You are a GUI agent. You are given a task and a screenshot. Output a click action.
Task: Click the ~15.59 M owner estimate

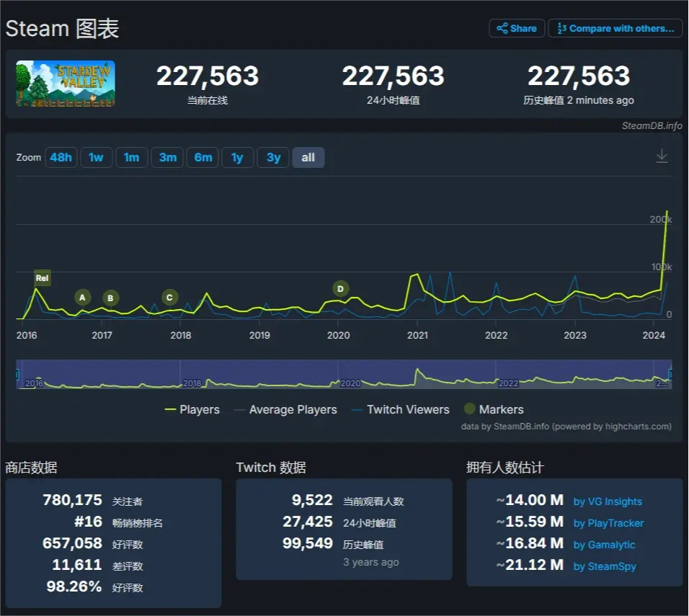point(530,522)
